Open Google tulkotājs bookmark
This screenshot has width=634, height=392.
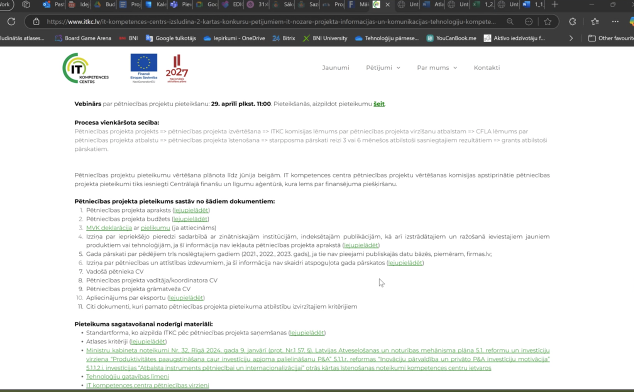click(x=171, y=38)
